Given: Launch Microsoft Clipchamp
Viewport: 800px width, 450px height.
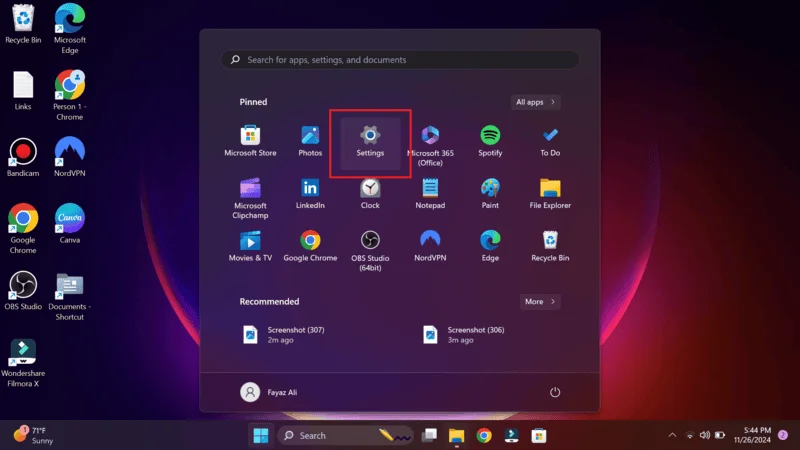Looking at the screenshot, I should 250,198.
